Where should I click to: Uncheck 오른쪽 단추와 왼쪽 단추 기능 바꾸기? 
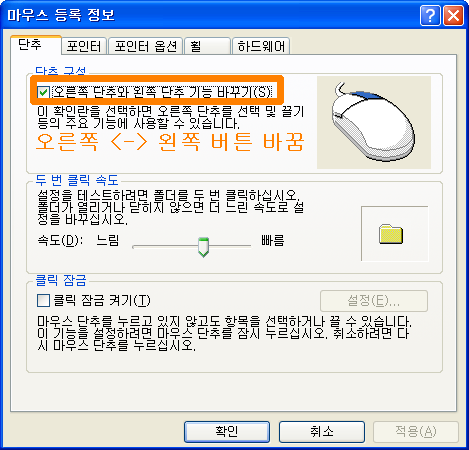click(x=43, y=92)
